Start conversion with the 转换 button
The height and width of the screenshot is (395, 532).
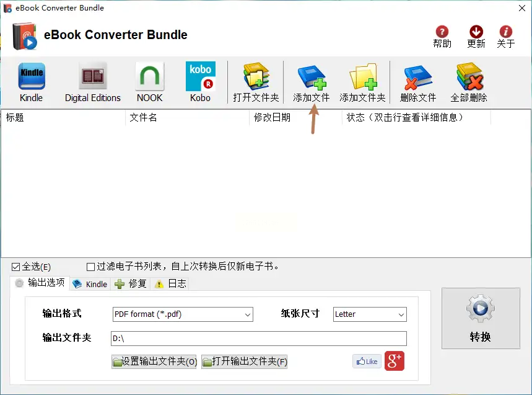click(481, 318)
